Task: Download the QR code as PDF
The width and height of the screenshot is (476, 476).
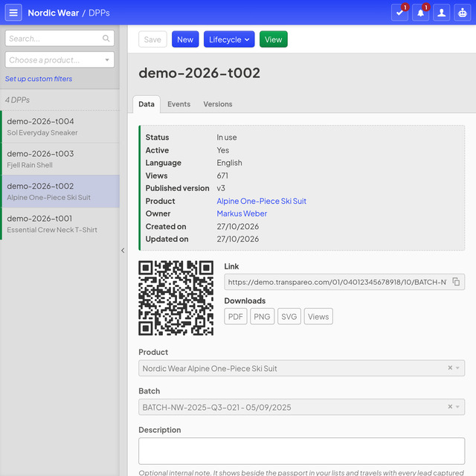Action: [236, 317]
